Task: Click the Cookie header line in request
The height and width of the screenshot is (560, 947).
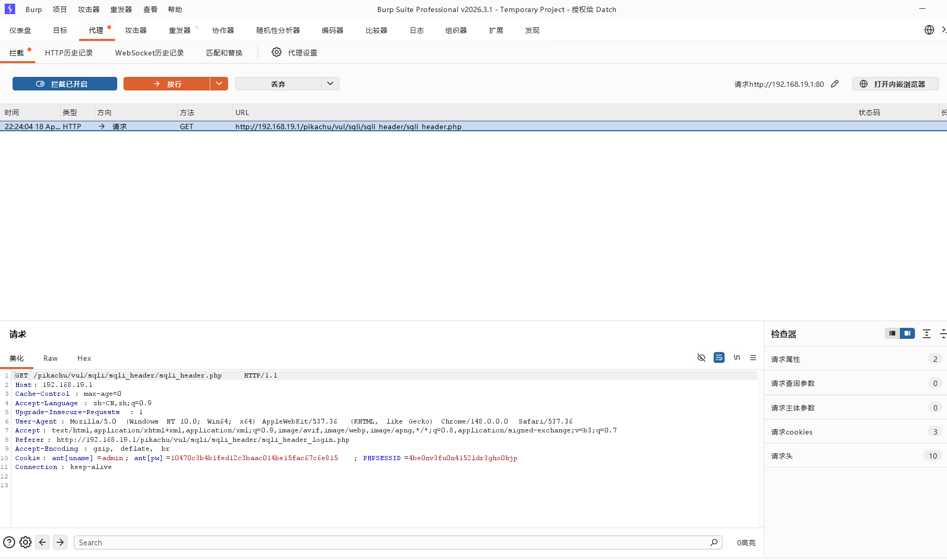Action: [x=266, y=458]
